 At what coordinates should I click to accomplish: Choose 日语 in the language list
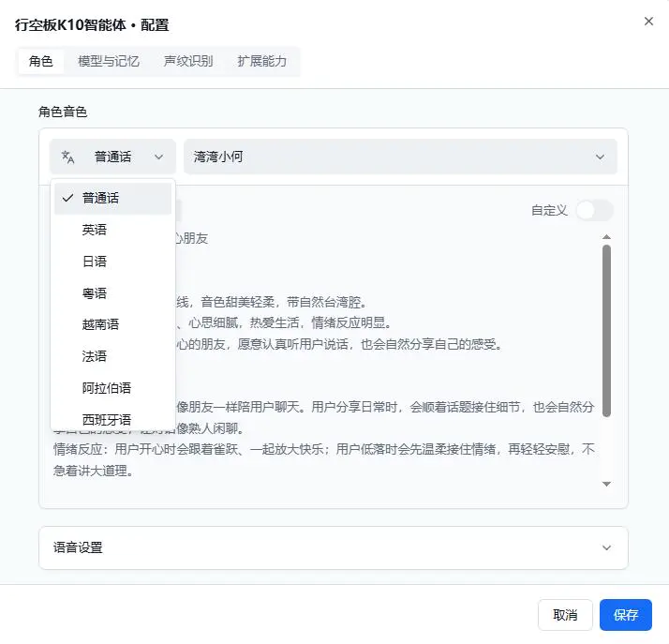(x=112, y=262)
